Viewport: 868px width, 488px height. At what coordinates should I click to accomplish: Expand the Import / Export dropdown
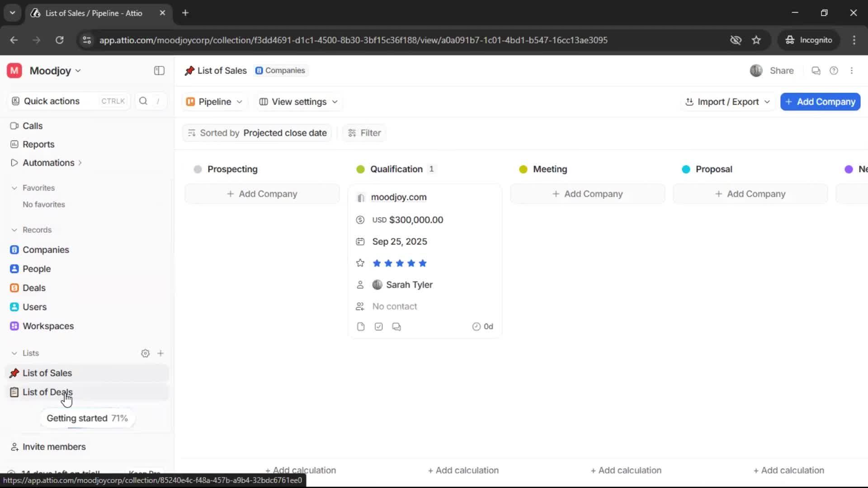[x=727, y=102]
